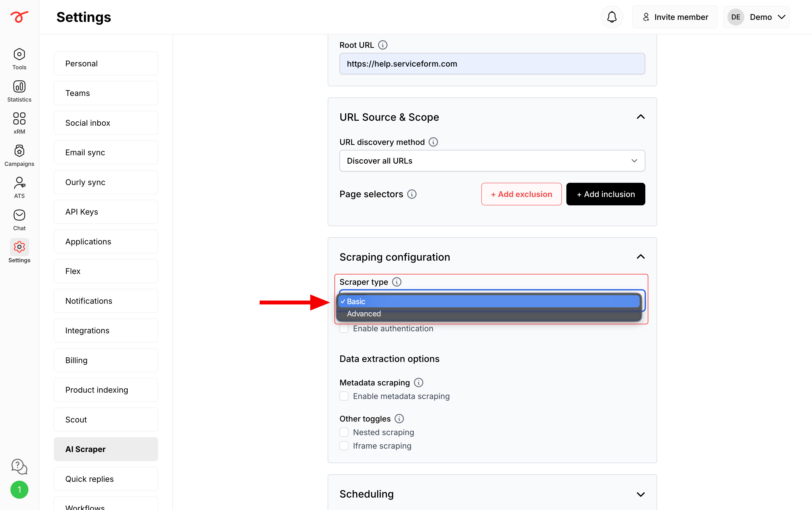Image resolution: width=812 pixels, height=510 pixels.
Task: Click the green notification badge
Action: point(19,489)
